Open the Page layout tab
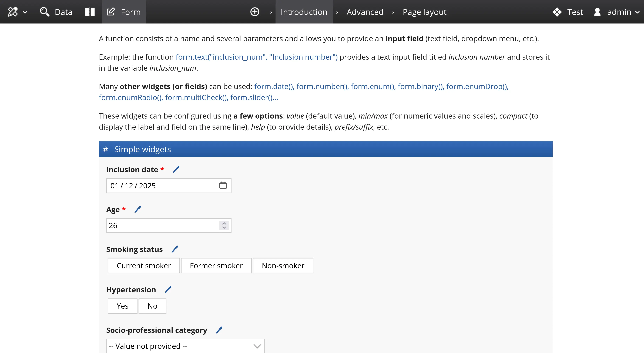Image resolution: width=644 pixels, height=353 pixels. pos(424,12)
